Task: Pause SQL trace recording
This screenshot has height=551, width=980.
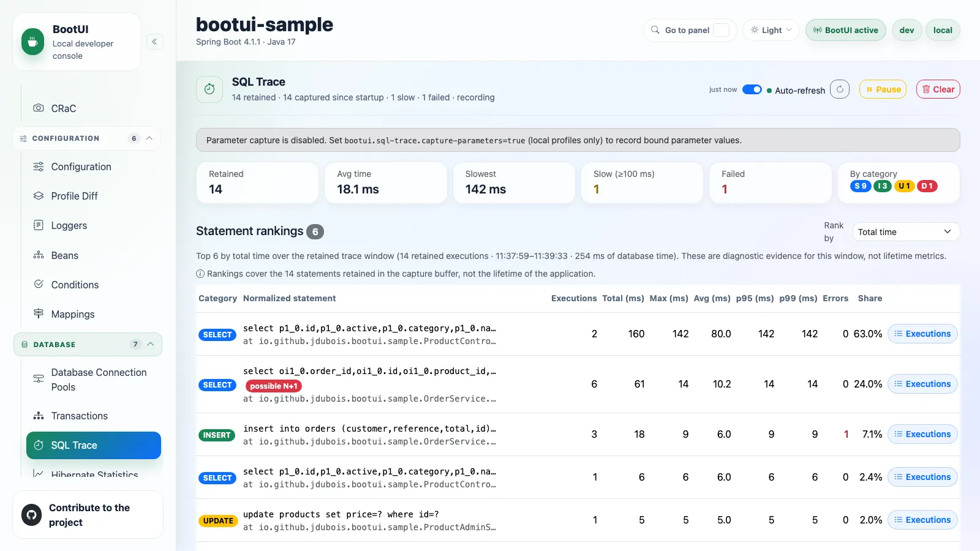Action: click(x=883, y=89)
